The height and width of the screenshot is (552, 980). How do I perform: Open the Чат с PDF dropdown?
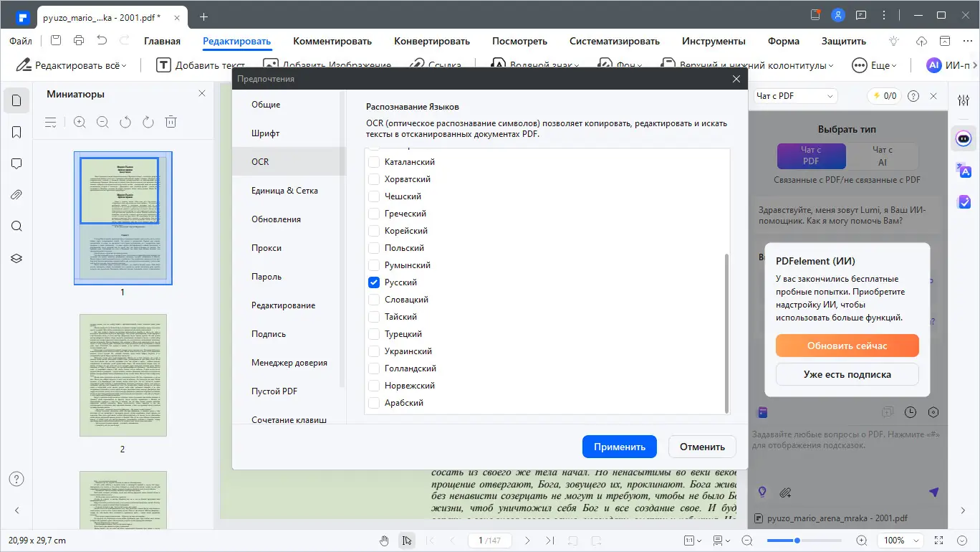[x=796, y=95]
